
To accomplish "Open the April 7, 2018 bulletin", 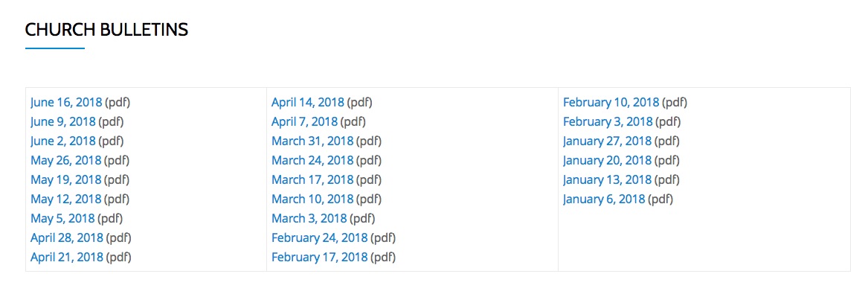I will click(304, 122).
